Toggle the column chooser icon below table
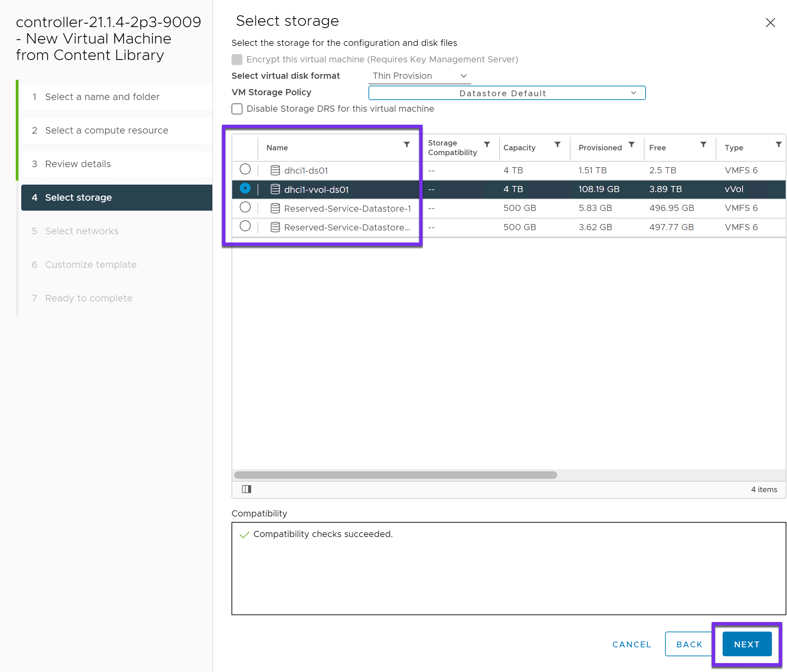The width and height of the screenshot is (787, 672). coord(247,489)
